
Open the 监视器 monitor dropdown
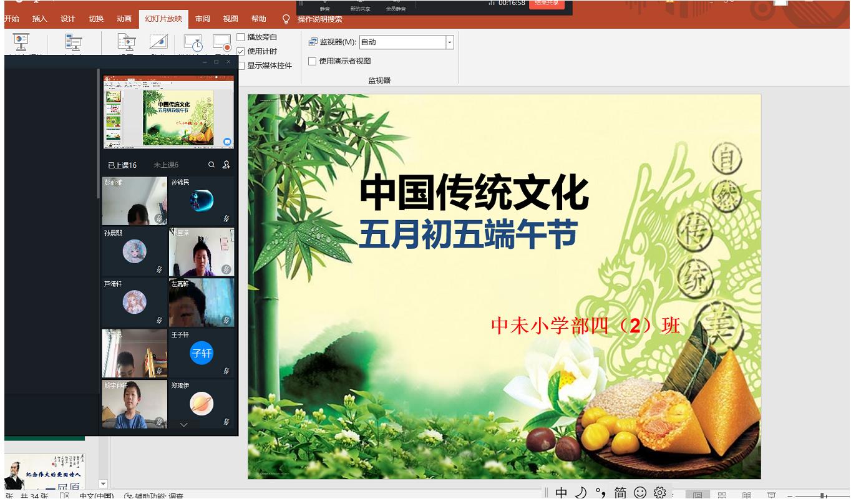click(x=449, y=42)
